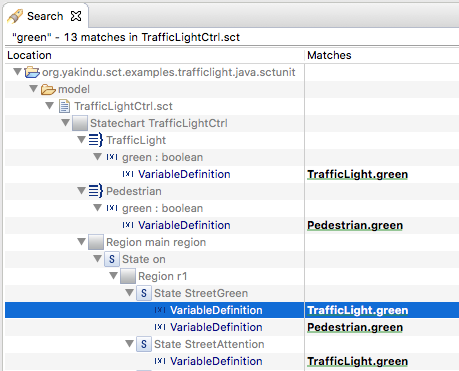459x371 pixels.
Task: Select highlighted VariableDefinition label under StreetGreen
Action: (x=216, y=310)
